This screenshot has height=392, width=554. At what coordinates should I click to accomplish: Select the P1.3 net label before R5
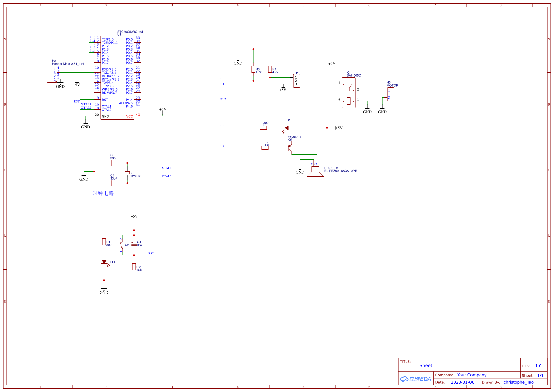coord(221,126)
